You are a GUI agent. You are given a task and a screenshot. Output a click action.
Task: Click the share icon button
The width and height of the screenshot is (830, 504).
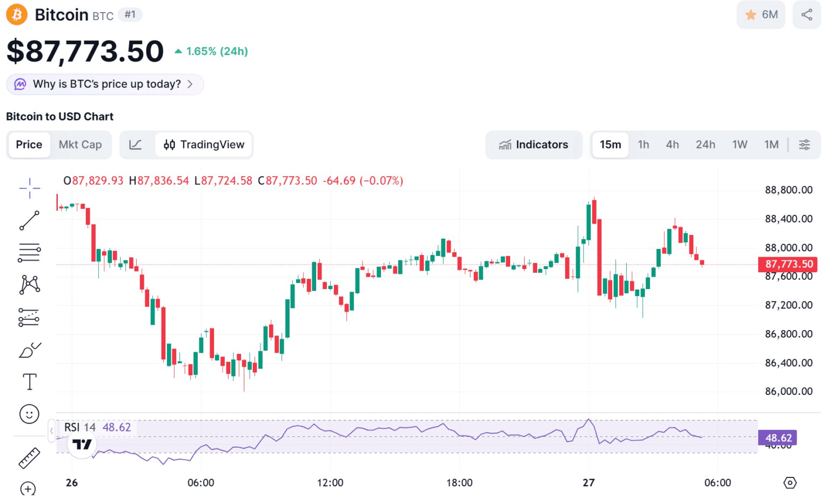pyautogui.click(x=806, y=15)
